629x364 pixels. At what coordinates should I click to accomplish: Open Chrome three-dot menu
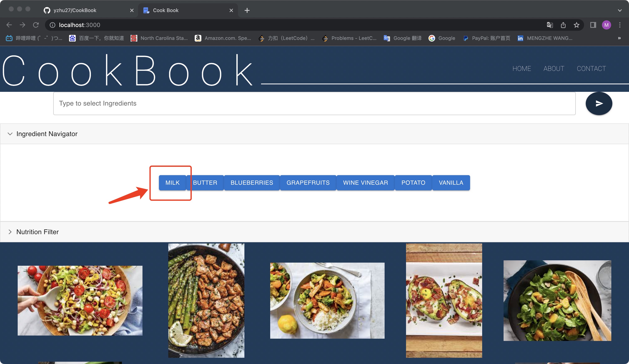[619, 25]
